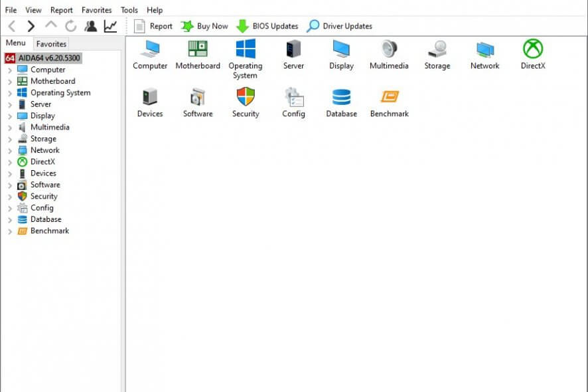Click the Report toolbar button

(153, 27)
